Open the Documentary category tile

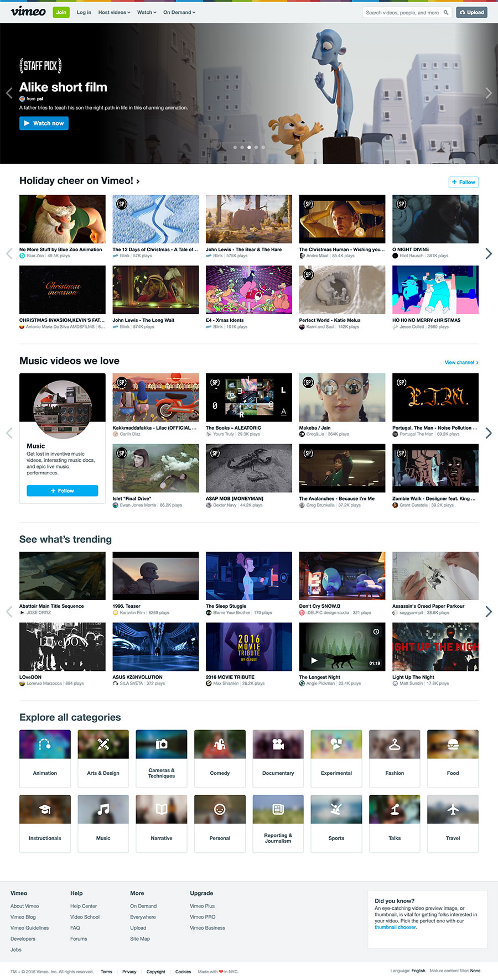pos(278,758)
